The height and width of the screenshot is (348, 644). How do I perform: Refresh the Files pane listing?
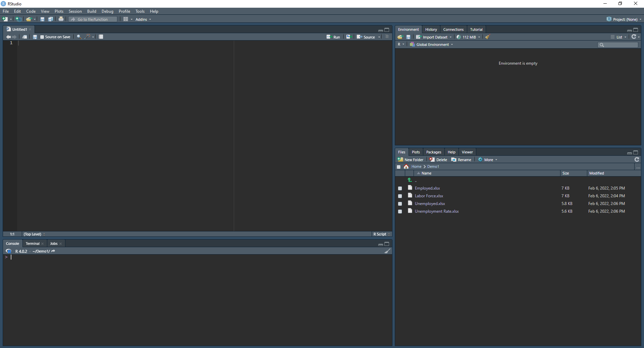click(x=637, y=159)
